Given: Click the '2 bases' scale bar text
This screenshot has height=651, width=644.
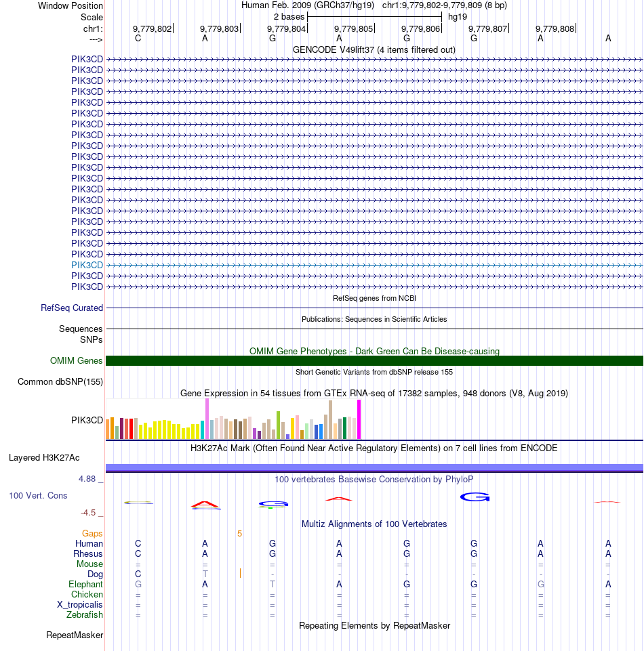Looking at the screenshot, I should pyautogui.click(x=289, y=17).
